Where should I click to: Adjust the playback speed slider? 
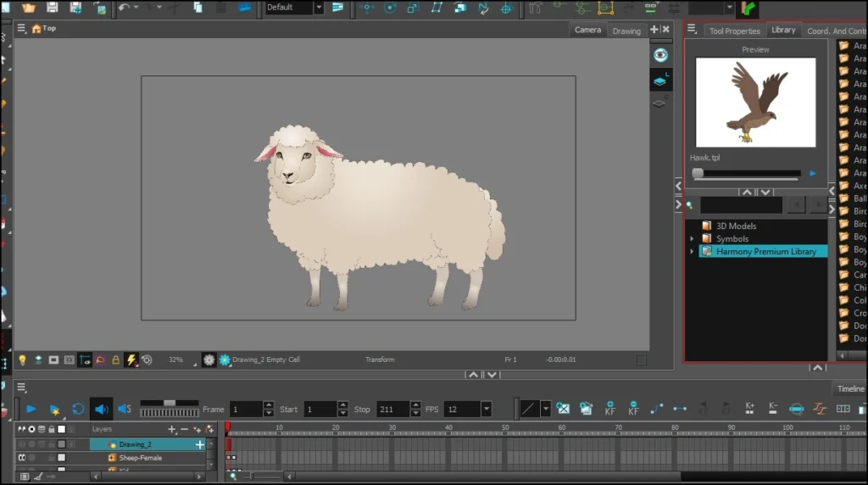169,403
